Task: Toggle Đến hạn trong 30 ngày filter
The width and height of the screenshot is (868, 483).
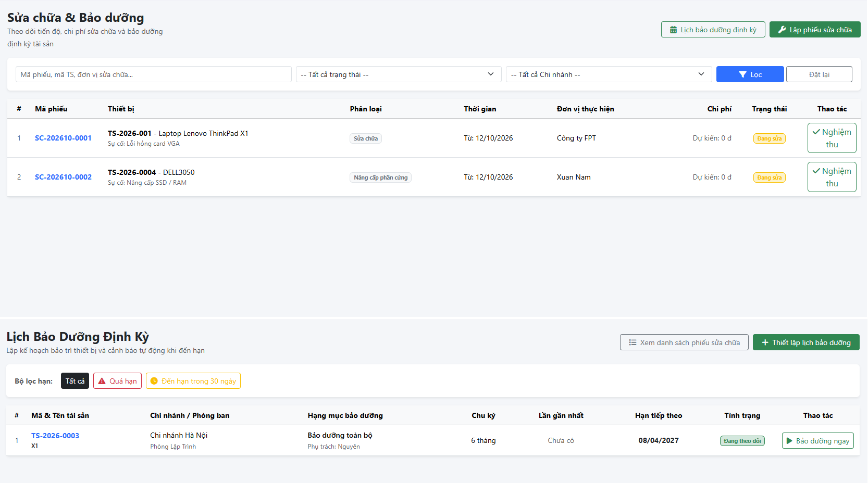Action: coord(193,381)
